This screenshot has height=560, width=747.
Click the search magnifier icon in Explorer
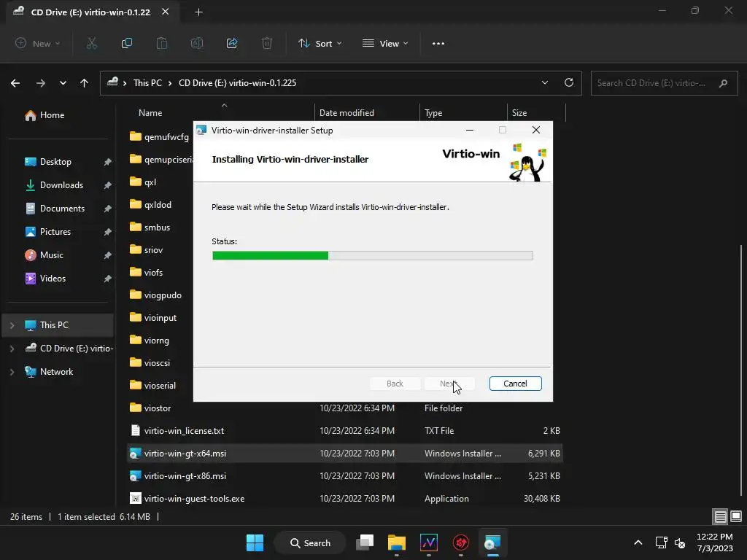tap(723, 83)
